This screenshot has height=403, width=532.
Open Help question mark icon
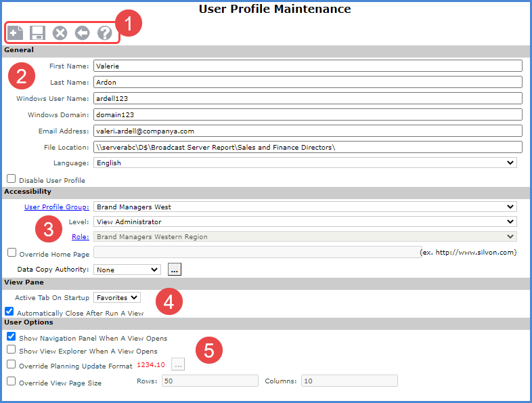104,33
